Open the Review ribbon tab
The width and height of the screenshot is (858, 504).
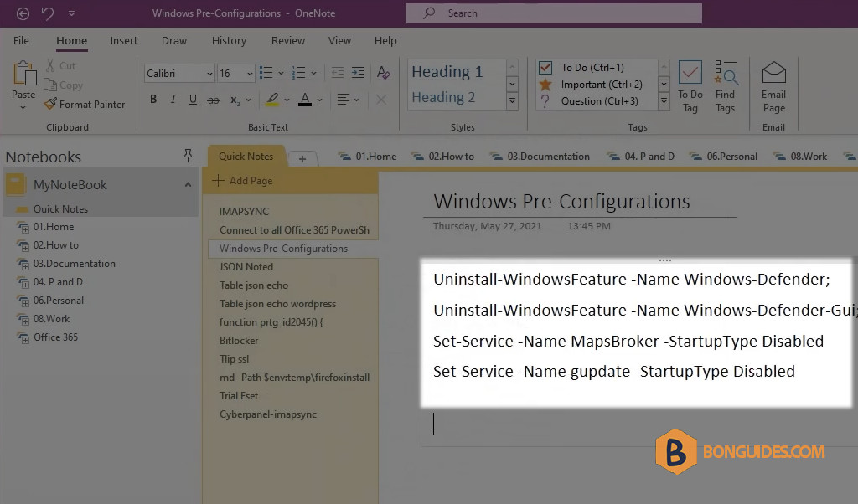click(288, 40)
